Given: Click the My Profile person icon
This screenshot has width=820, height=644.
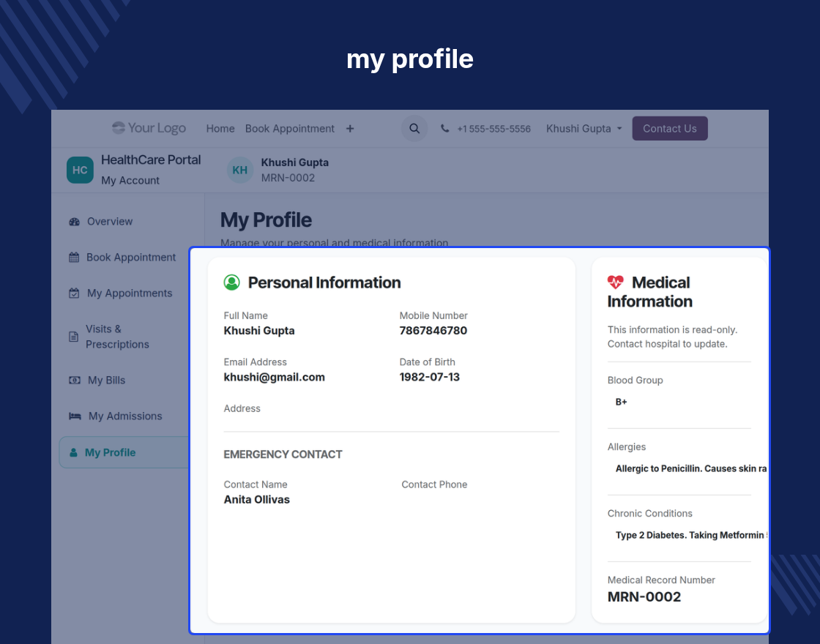Looking at the screenshot, I should [73, 452].
